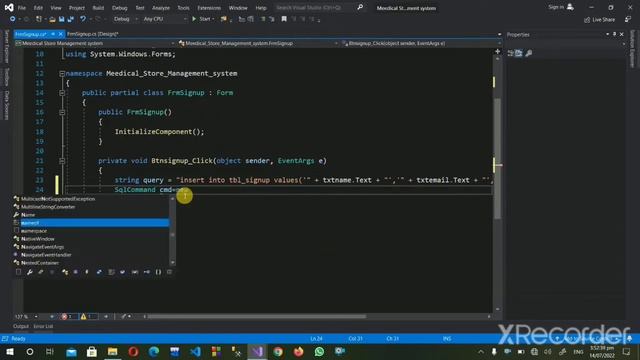
Task: Open File Explorer from the taskbar
Action: (x=112, y=351)
